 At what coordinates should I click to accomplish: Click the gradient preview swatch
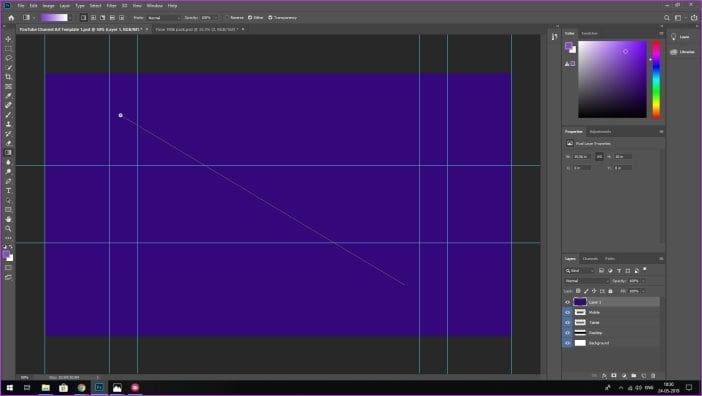click(54, 17)
